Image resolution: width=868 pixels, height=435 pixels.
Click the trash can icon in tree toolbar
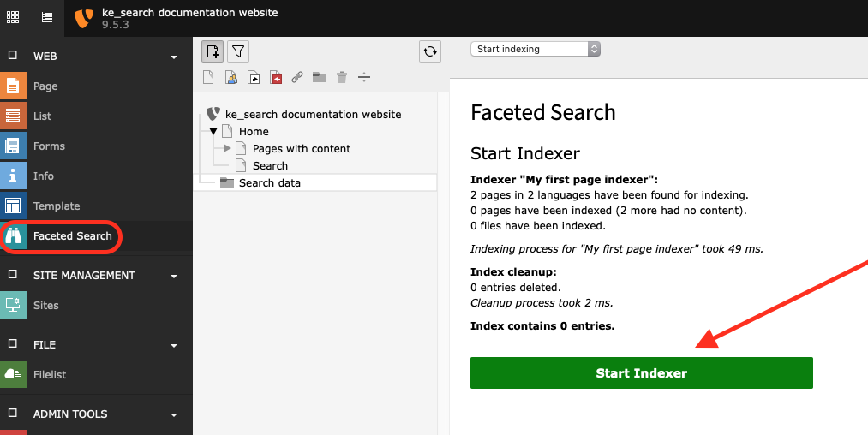pyautogui.click(x=342, y=78)
